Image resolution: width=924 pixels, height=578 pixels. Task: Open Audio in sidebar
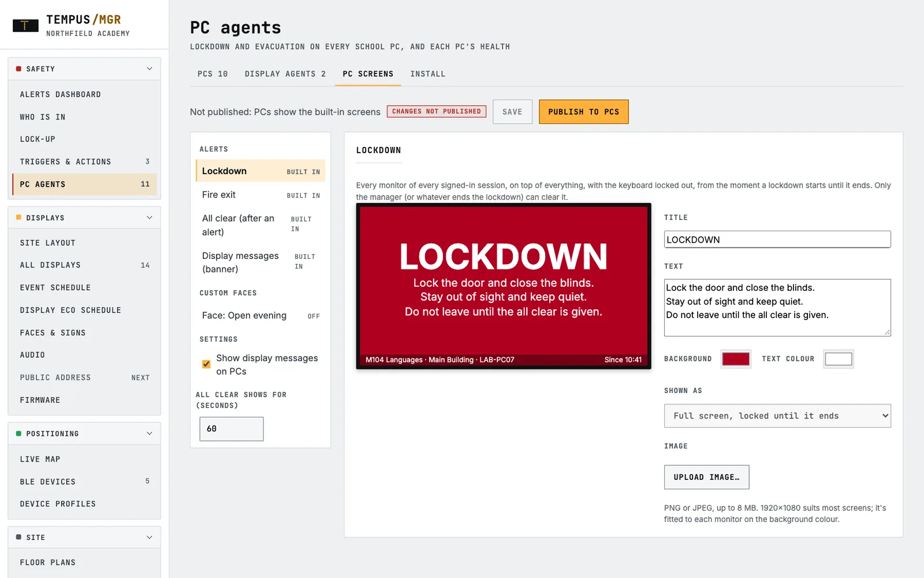(84, 355)
